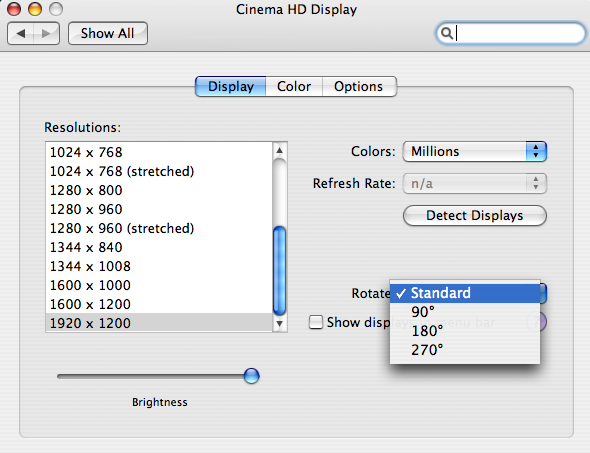Click the Detect Displays button

[474, 216]
